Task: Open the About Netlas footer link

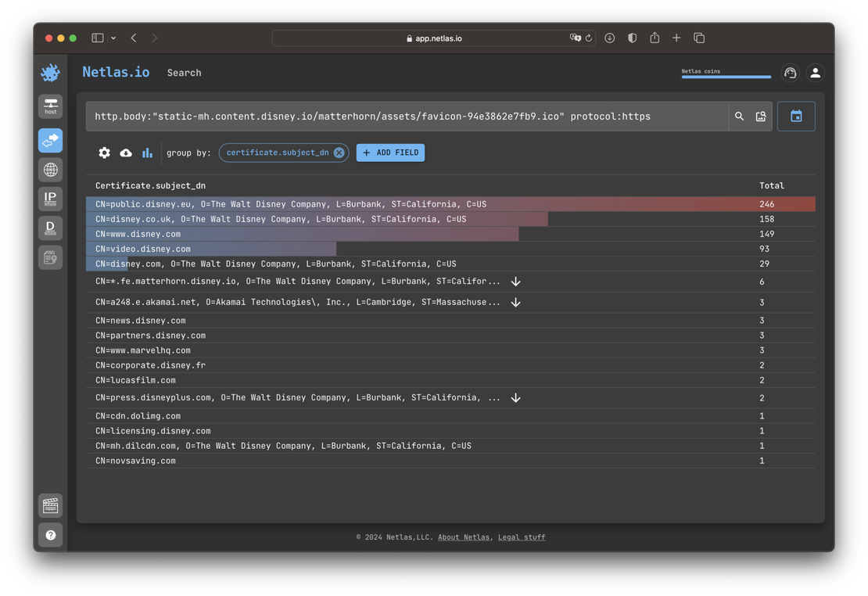Action: (x=464, y=537)
